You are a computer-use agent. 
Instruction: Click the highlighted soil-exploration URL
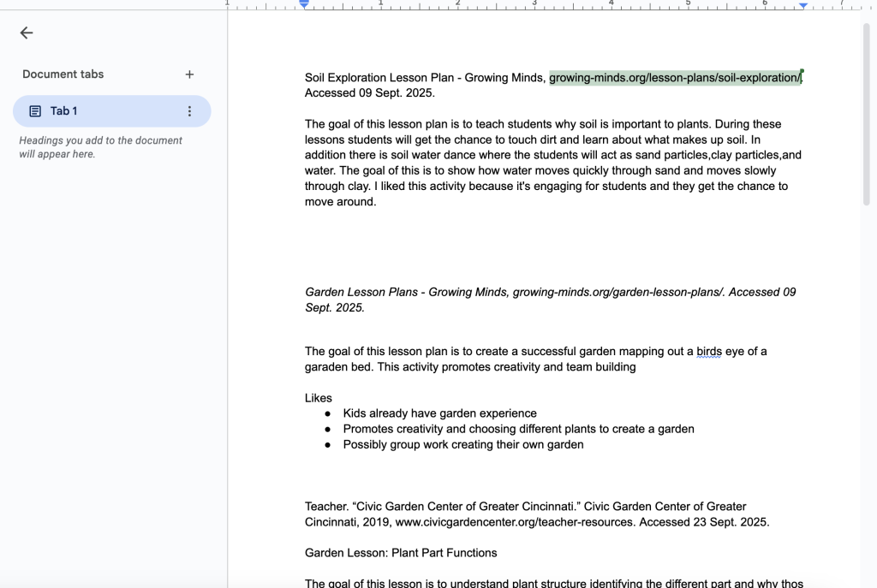[x=675, y=78]
